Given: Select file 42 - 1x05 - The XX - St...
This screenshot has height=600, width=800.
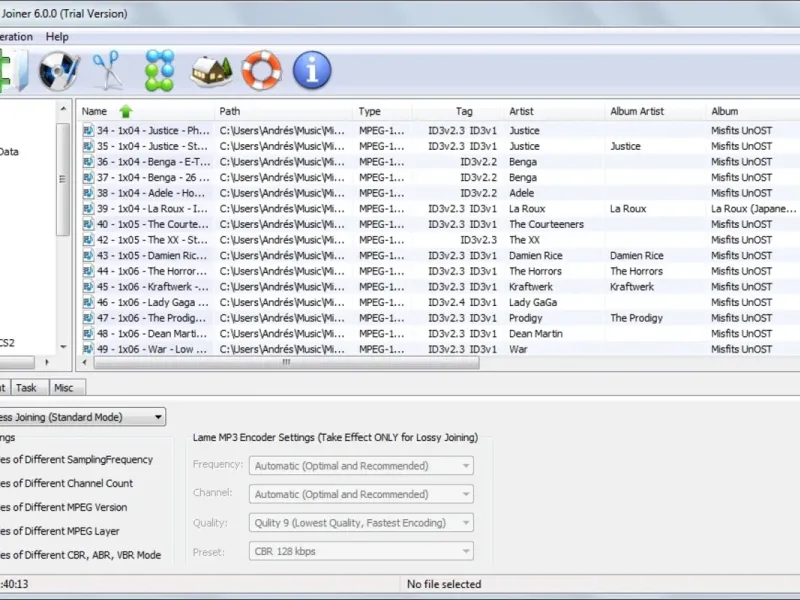Looking at the screenshot, I should tap(153, 240).
